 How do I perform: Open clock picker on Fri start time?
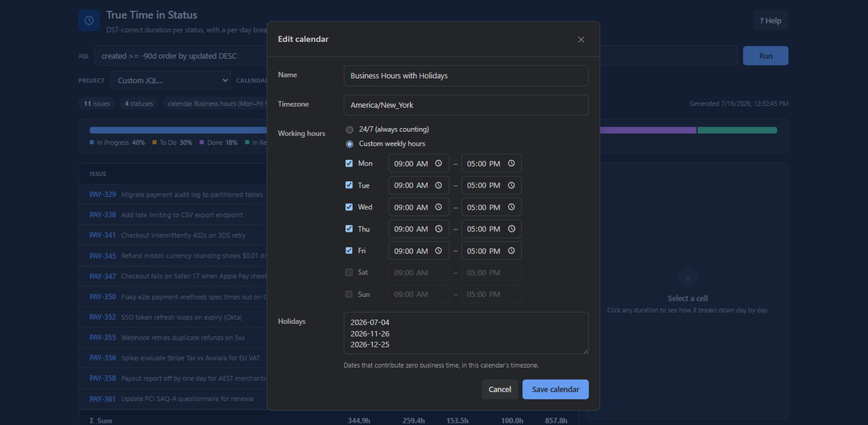(x=438, y=251)
